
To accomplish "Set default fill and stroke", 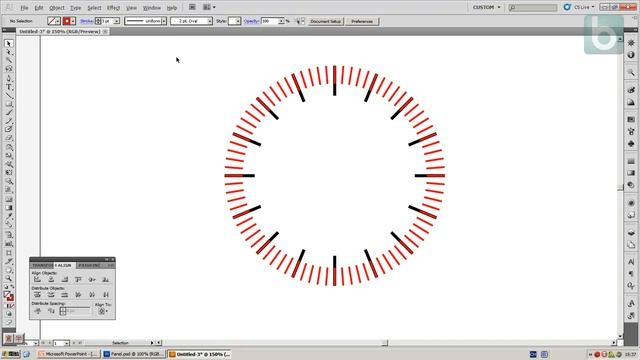I will tap(6, 287).
